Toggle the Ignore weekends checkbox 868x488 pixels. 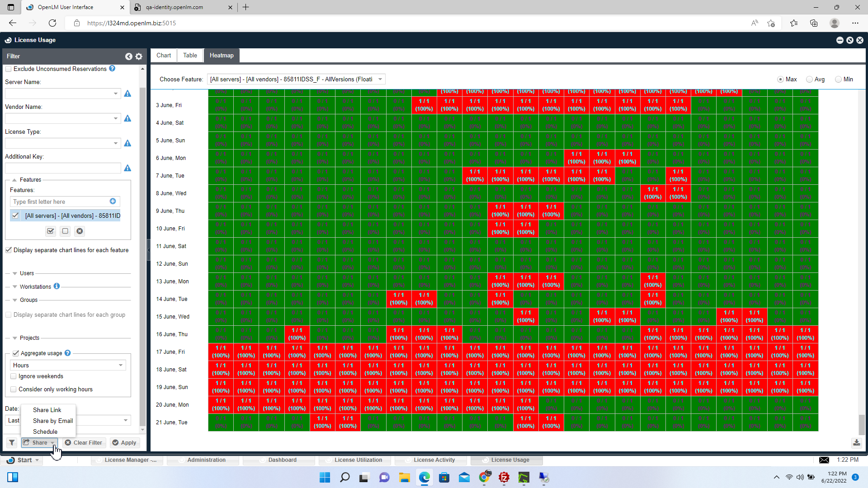click(14, 376)
